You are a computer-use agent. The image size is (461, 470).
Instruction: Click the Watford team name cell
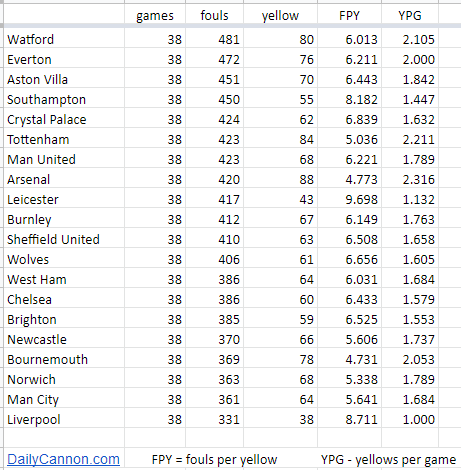64,39
